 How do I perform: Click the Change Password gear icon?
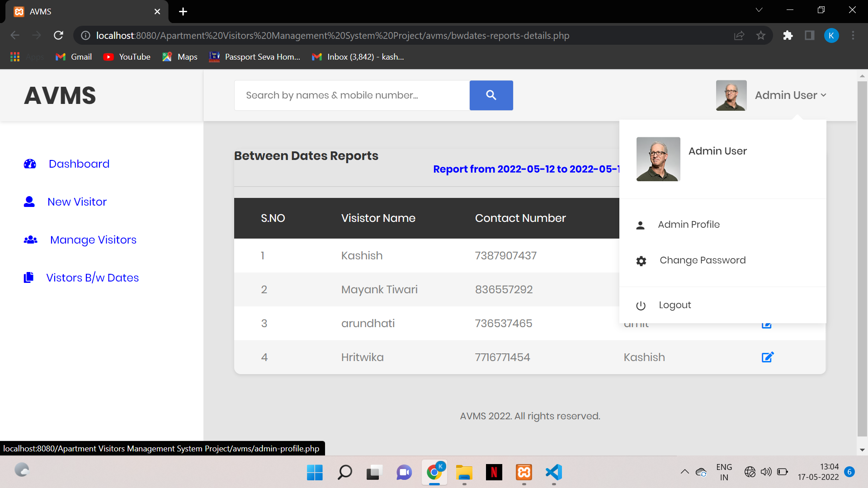coord(641,261)
